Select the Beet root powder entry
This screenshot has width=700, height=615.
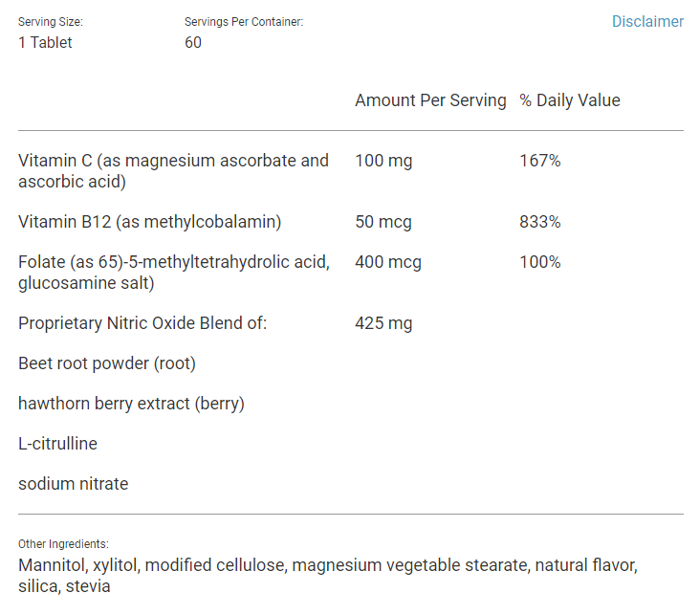pyautogui.click(x=107, y=363)
